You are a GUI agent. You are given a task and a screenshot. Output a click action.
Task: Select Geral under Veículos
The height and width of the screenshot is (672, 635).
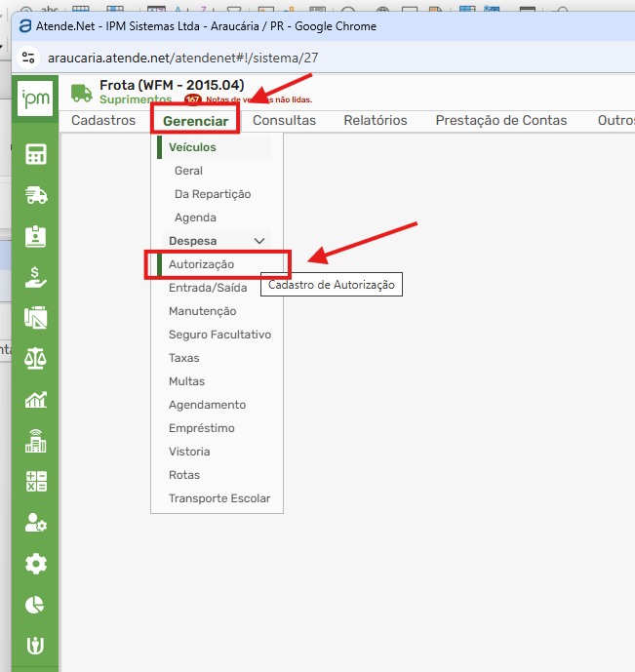[x=188, y=171]
